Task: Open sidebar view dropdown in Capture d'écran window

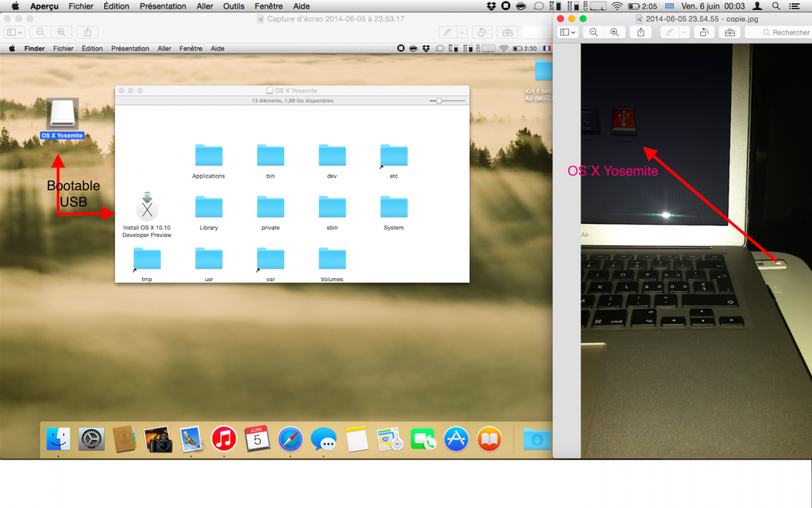Action: [14, 32]
